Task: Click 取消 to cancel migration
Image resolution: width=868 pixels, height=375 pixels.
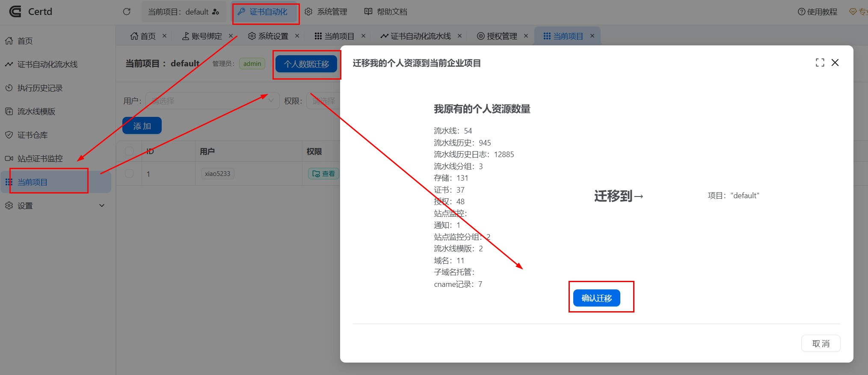Action: click(x=820, y=343)
